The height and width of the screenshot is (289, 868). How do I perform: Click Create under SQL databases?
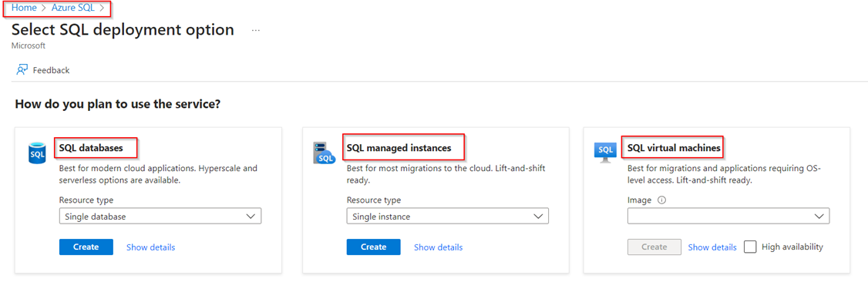[x=86, y=247]
